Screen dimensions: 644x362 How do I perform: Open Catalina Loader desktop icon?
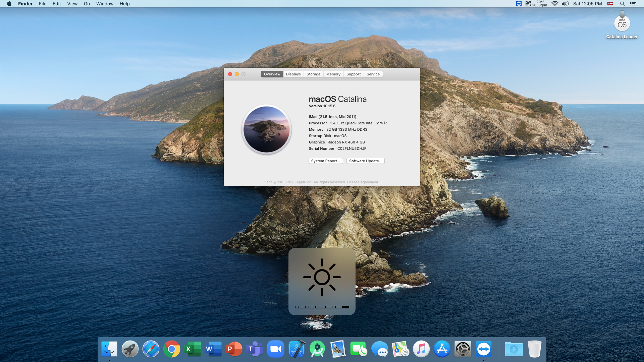622,24
